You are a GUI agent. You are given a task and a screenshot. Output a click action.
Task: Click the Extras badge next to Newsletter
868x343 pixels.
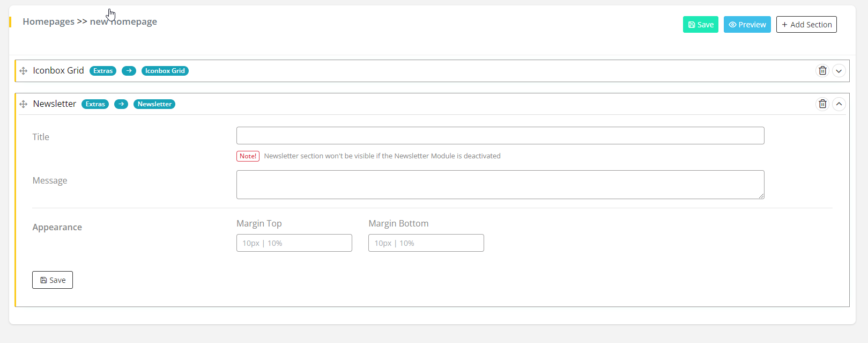(95, 104)
